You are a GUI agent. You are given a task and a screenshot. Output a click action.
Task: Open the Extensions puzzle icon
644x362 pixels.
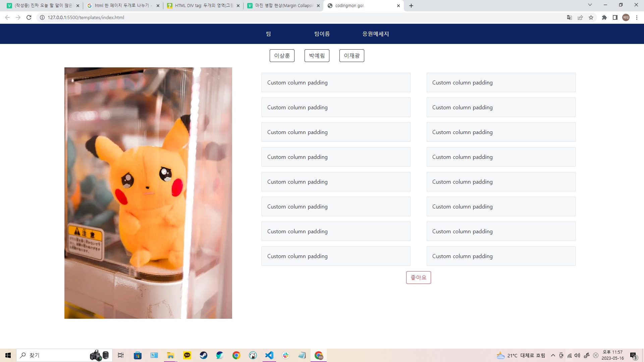tap(604, 17)
